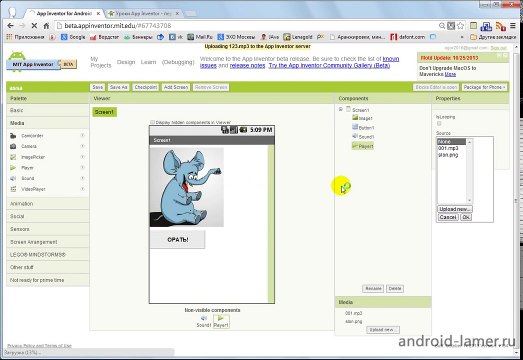523x360 pixels.
Task: Click the browser forward arrow
Action: coord(22,26)
